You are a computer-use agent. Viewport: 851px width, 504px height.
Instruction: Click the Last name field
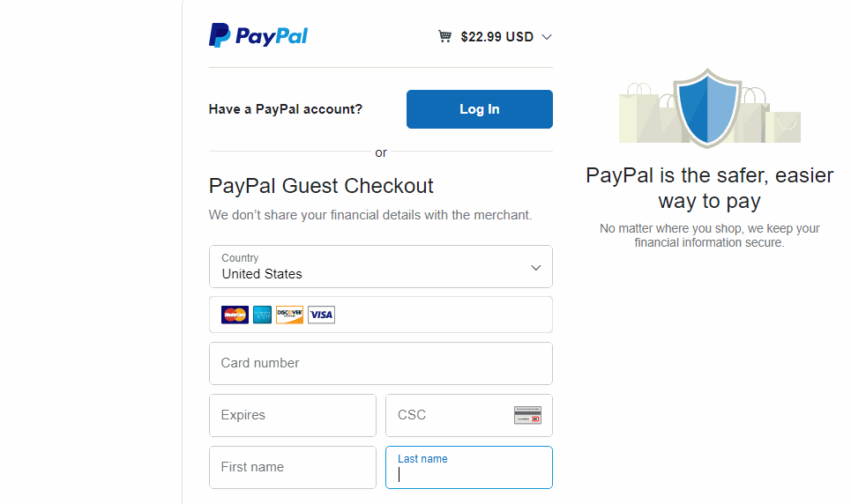(x=469, y=467)
